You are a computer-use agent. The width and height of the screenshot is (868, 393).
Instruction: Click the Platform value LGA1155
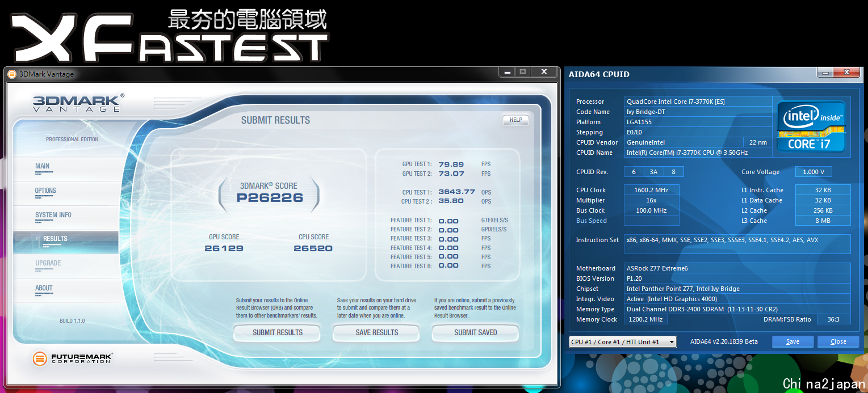pos(698,122)
